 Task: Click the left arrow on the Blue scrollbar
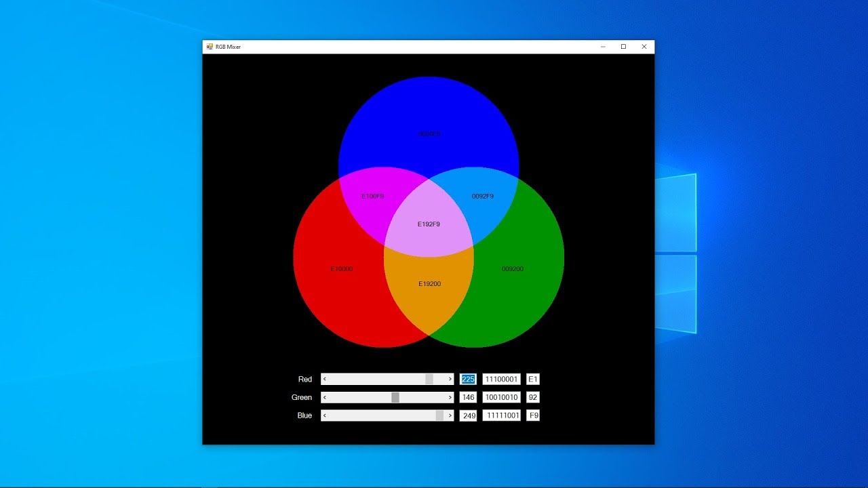click(x=325, y=415)
